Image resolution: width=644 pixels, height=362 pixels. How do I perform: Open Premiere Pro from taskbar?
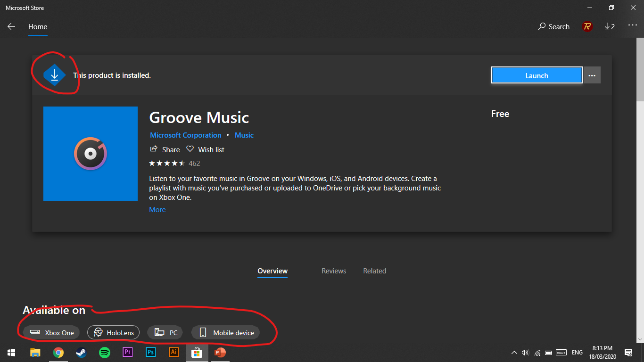128,353
